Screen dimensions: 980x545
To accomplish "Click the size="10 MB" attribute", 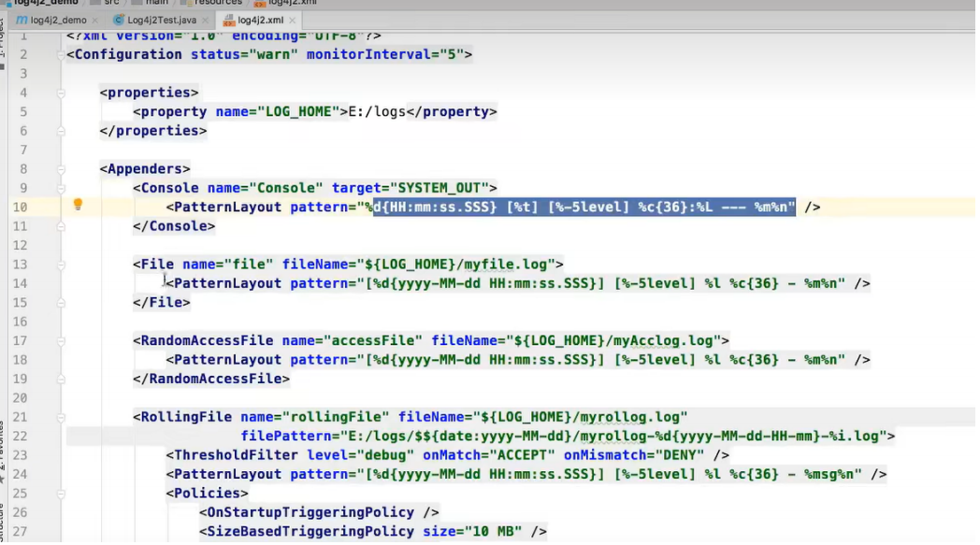I will point(472,531).
